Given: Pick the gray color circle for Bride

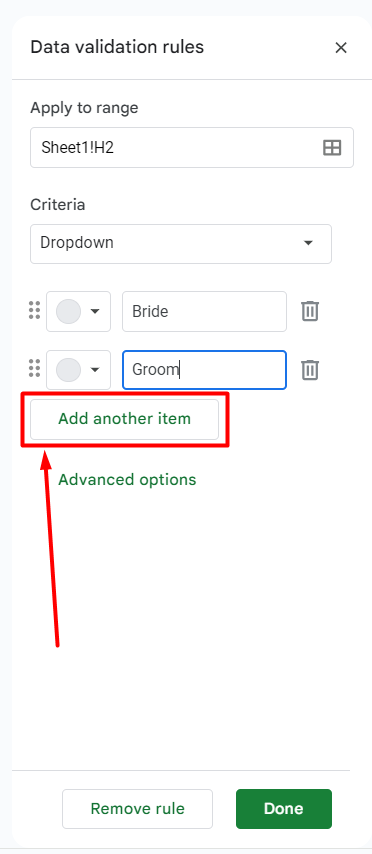Looking at the screenshot, I should (x=69, y=312).
